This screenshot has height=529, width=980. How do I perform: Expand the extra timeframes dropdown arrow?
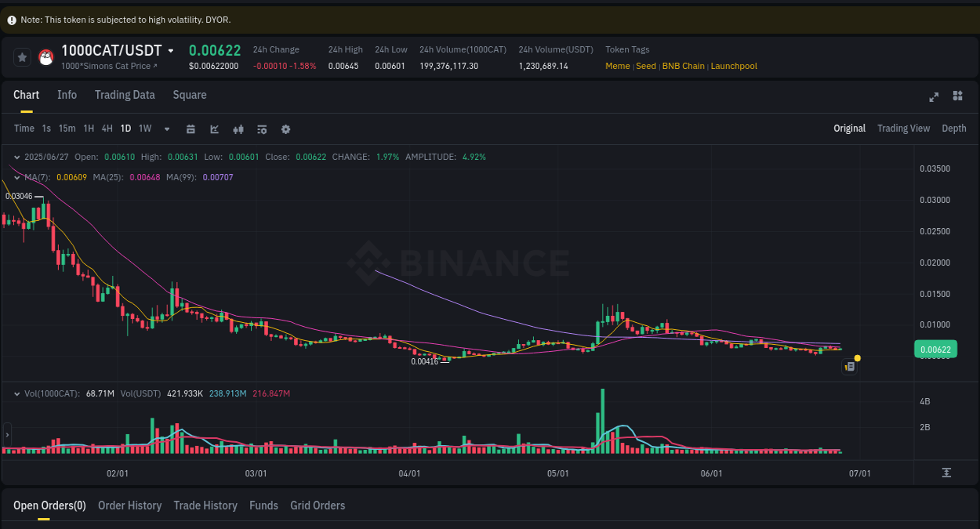tap(166, 129)
